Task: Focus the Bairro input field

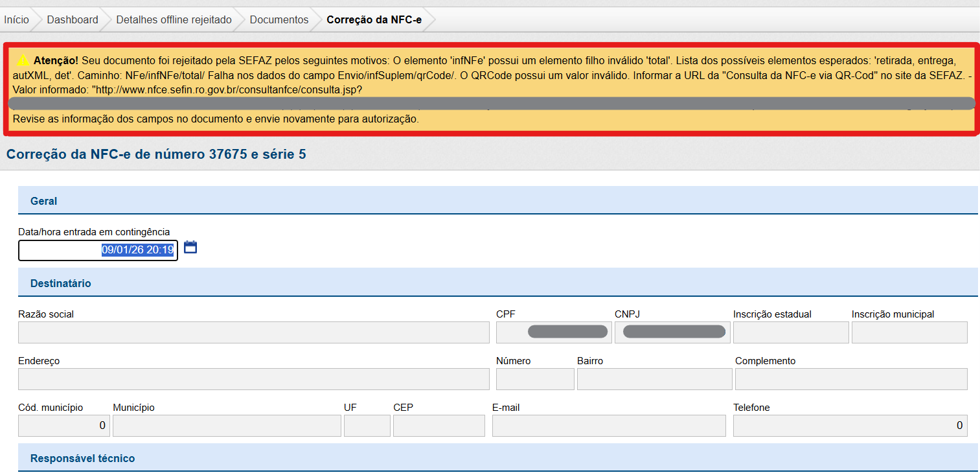Action: pyautogui.click(x=654, y=379)
